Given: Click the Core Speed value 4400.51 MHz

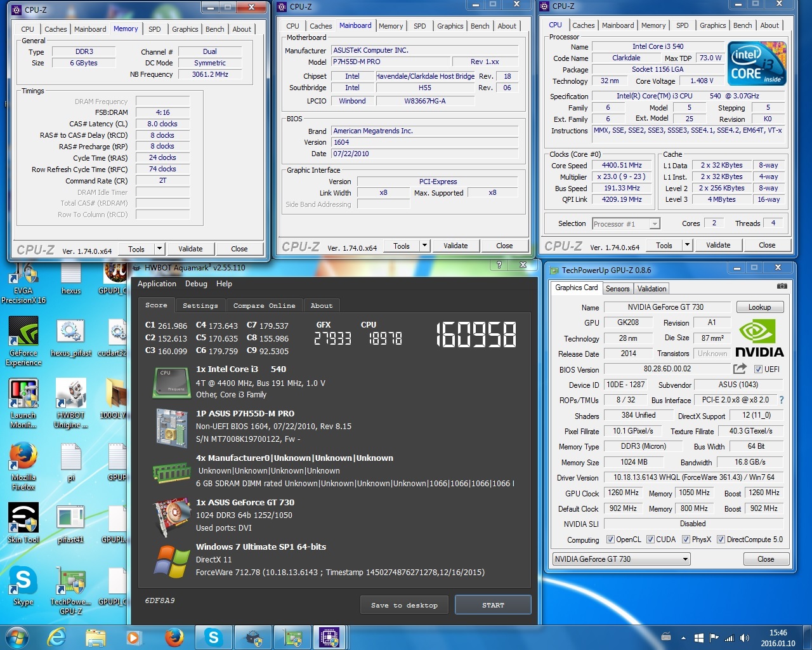Looking at the screenshot, I should (622, 165).
